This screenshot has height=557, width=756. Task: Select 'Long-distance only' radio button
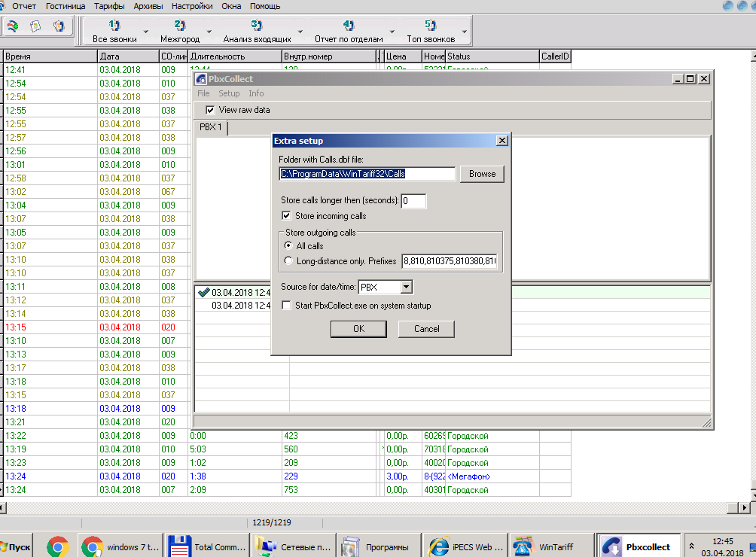click(x=288, y=261)
